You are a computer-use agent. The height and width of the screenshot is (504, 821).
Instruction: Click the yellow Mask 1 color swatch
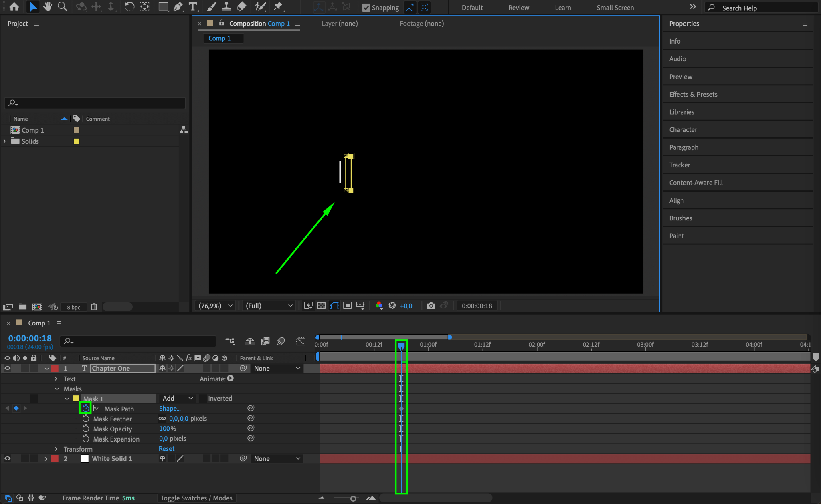76,399
